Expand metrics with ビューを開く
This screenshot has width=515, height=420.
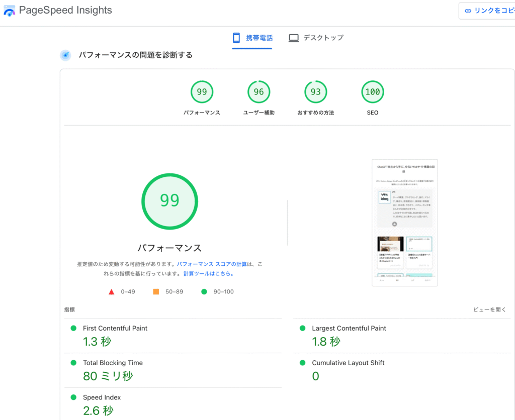click(489, 309)
